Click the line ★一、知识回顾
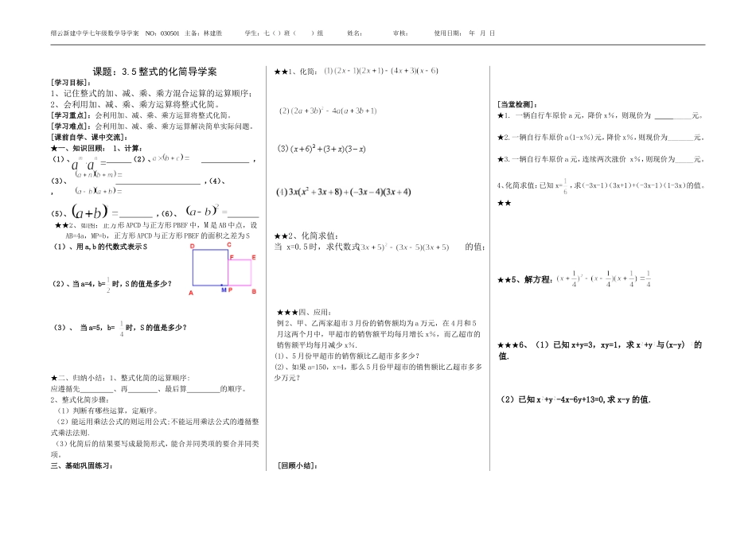This screenshot has height=537, width=756. pyautogui.click(x=96, y=149)
